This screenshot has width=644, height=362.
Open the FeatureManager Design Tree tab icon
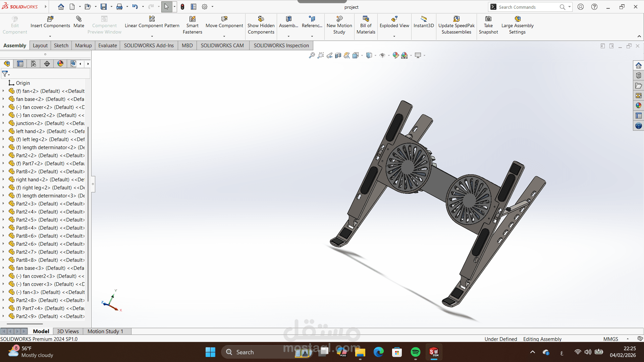pyautogui.click(x=7, y=64)
